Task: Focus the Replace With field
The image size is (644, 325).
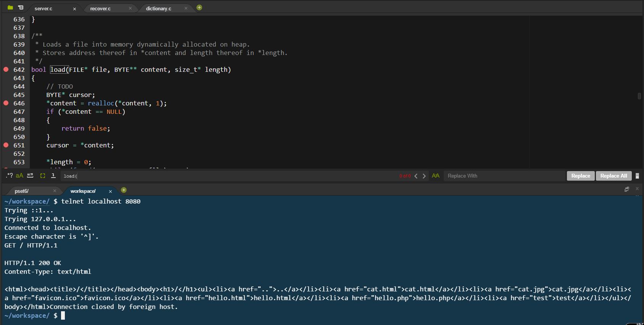Action: 504,176
